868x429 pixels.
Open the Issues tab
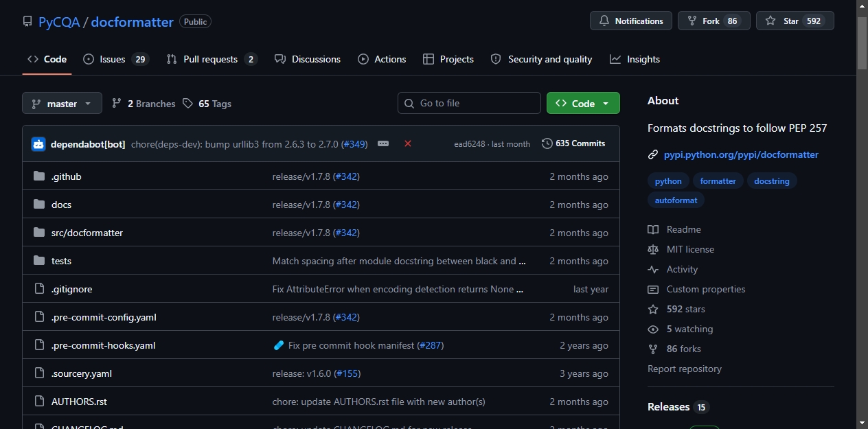pyautogui.click(x=115, y=59)
